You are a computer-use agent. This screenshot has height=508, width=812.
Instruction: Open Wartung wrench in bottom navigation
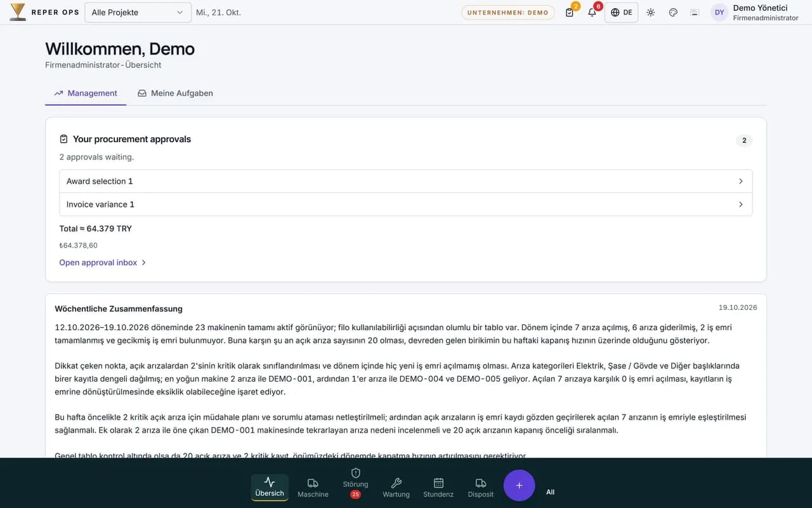tap(396, 488)
